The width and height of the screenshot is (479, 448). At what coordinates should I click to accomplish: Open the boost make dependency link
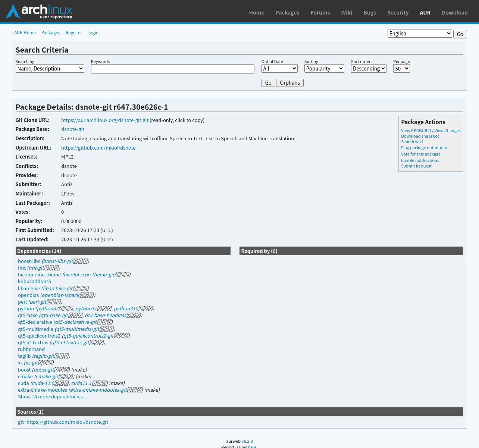tap(24, 370)
